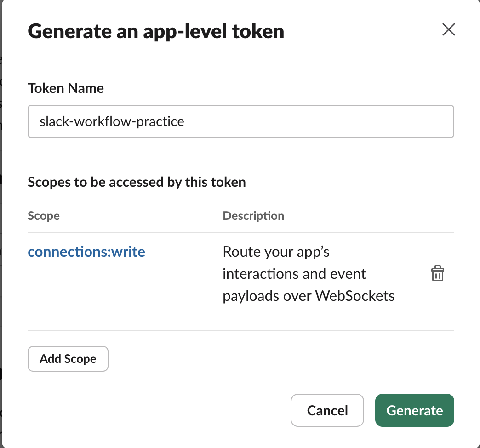The width and height of the screenshot is (480, 448).
Task: Click the Generate button to create token
Action: click(414, 410)
